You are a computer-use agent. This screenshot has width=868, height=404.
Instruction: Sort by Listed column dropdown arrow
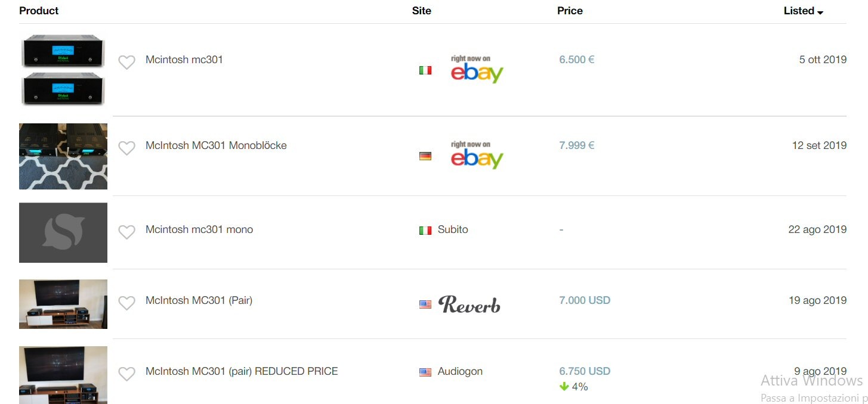(x=820, y=12)
